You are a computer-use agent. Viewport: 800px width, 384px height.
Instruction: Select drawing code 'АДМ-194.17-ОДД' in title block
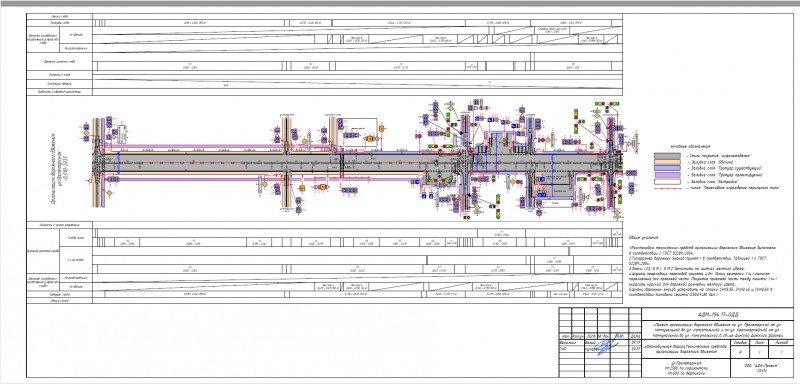[x=717, y=315]
